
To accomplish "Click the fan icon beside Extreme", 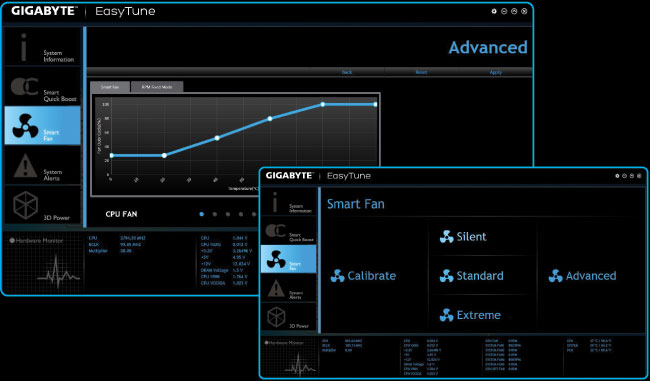I will click(446, 315).
